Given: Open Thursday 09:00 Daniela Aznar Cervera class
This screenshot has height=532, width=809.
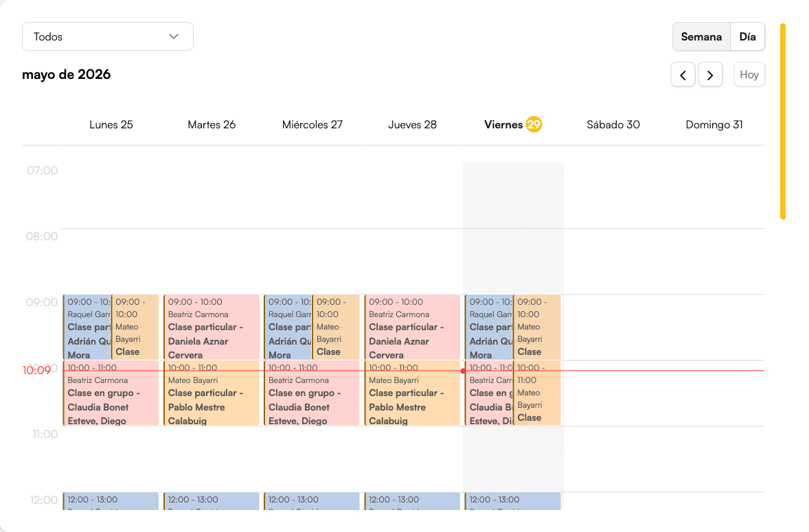Looking at the screenshot, I should (x=412, y=327).
